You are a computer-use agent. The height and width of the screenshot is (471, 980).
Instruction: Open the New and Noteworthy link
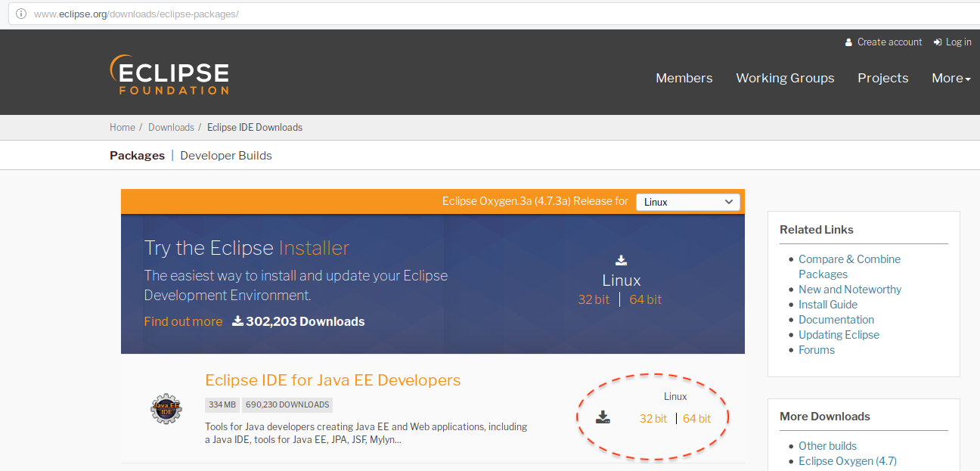click(x=850, y=289)
